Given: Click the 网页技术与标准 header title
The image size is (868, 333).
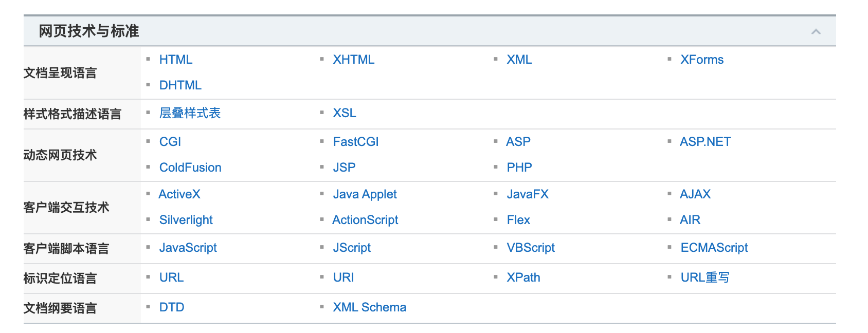Looking at the screenshot, I should 89,31.
